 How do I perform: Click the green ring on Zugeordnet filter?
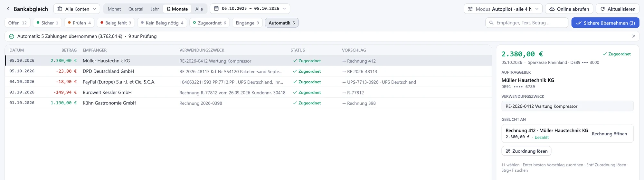tap(194, 22)
